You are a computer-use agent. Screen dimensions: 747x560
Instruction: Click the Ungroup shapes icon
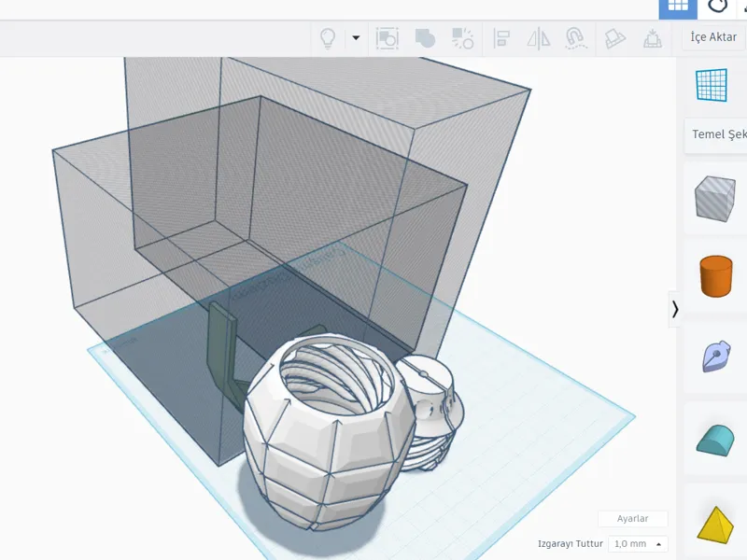pos(462,38)
